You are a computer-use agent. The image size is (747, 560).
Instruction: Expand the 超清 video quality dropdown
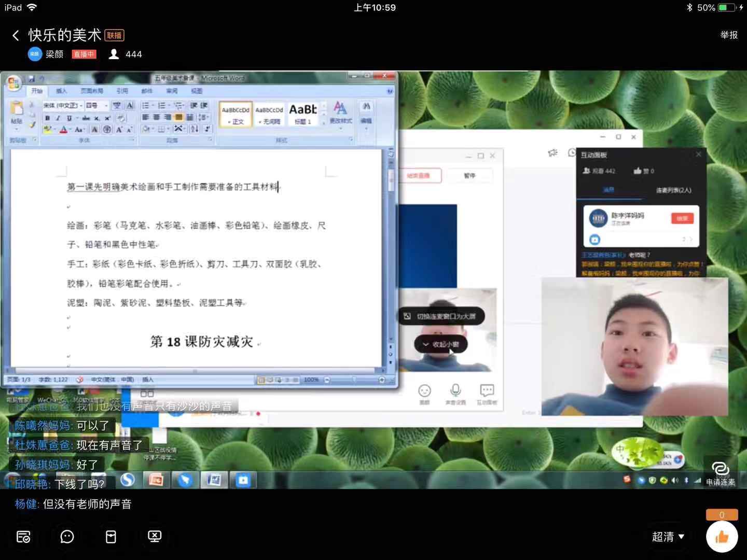668,537
